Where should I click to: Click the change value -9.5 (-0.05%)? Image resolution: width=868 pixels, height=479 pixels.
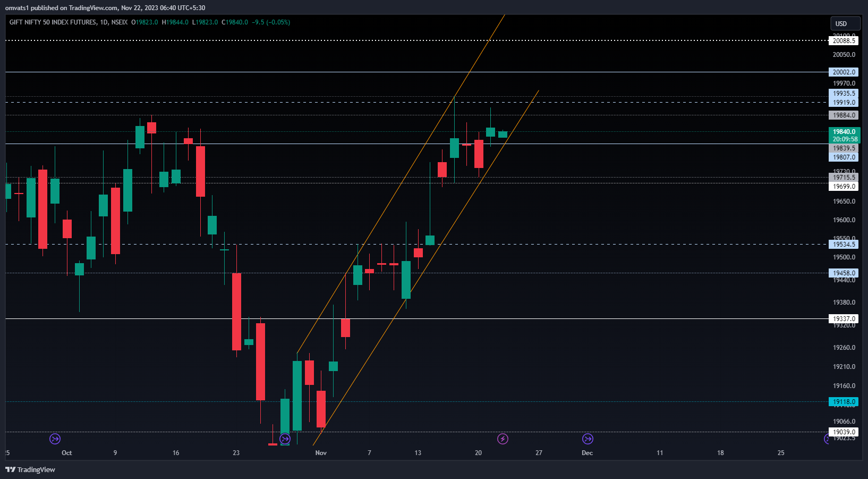pyautogui.click(x=271, y=22)
